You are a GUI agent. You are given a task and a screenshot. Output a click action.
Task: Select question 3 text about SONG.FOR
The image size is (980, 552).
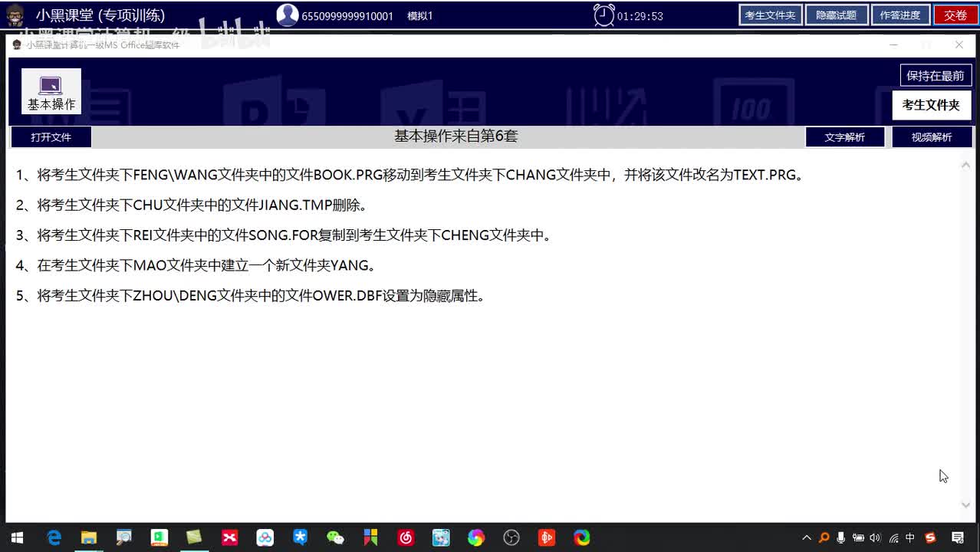pyautogui.click(x=284, y=235)
